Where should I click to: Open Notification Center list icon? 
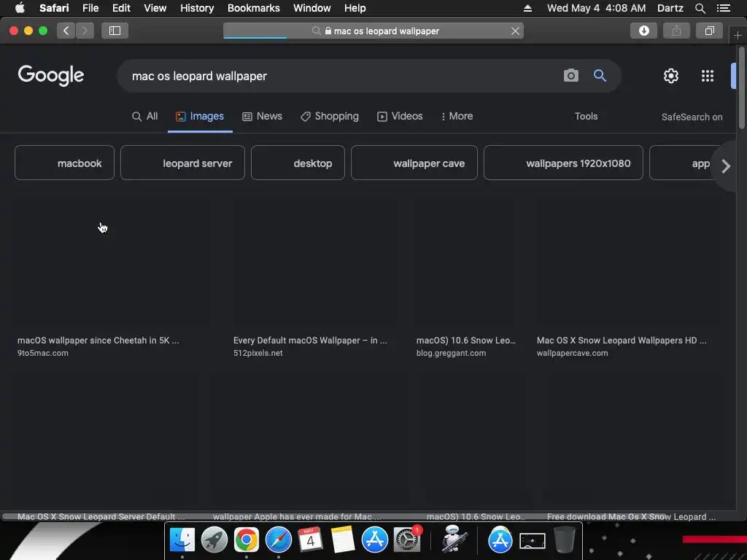coord(723,8)
